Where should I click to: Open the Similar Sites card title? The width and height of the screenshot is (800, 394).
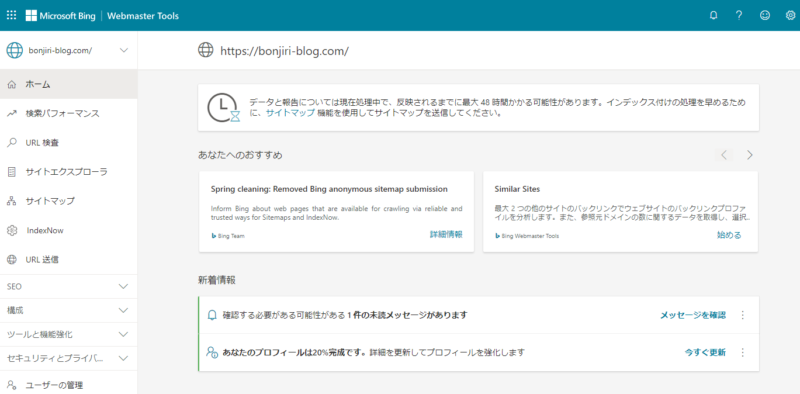pyautogui.click(x=517, y=189)
